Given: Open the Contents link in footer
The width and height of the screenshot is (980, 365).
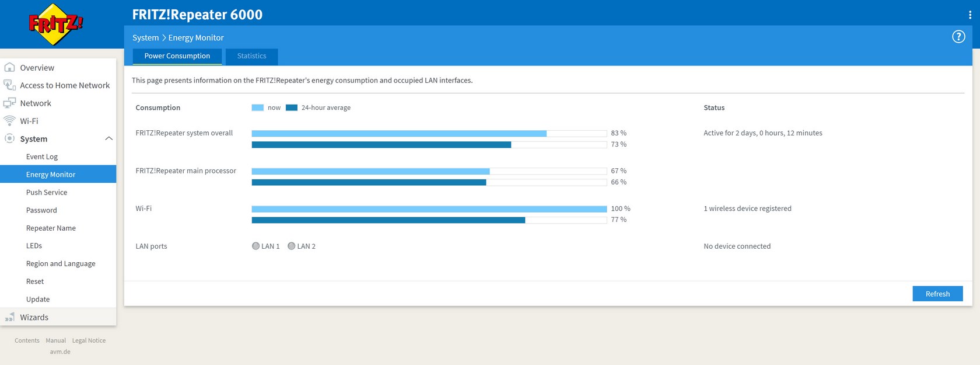Looking at the screenshot, I should click(27, 340).
